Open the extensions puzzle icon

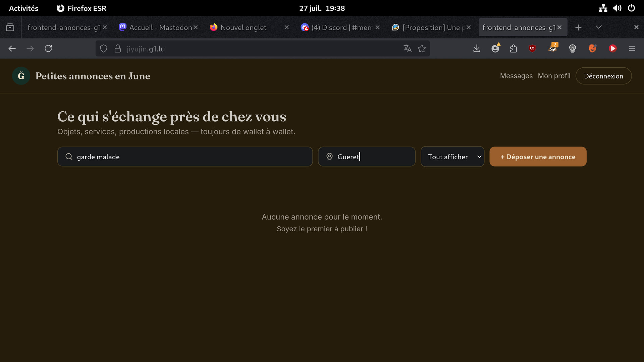[514, 49]
